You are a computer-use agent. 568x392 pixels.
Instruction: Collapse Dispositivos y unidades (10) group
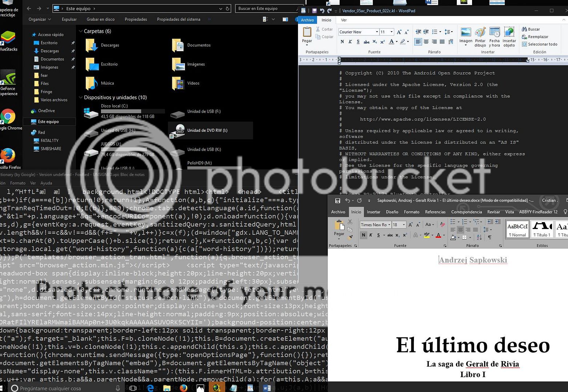coord(81,97)
